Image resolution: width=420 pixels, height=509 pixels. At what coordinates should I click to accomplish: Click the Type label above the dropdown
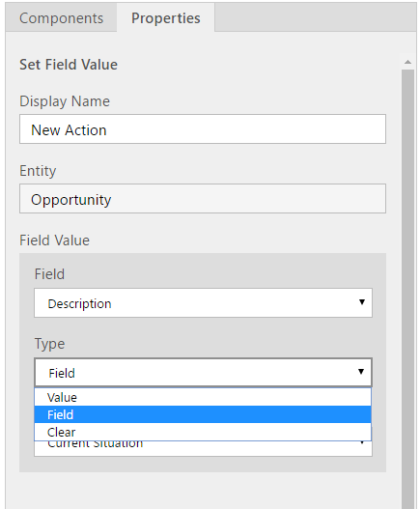pos(49,344)
